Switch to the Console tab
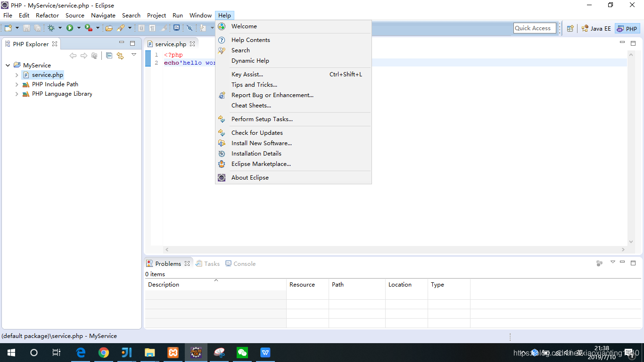The width and height of the screenshot is (644, 362). pos(240,264)
